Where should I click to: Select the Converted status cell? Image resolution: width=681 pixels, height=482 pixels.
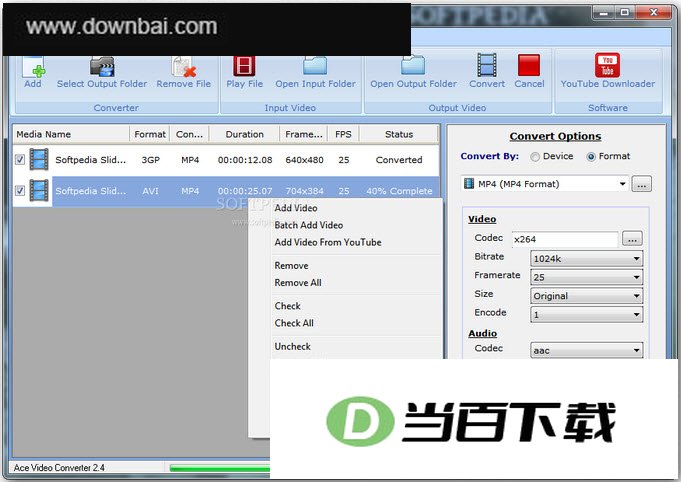pos(399,160)
